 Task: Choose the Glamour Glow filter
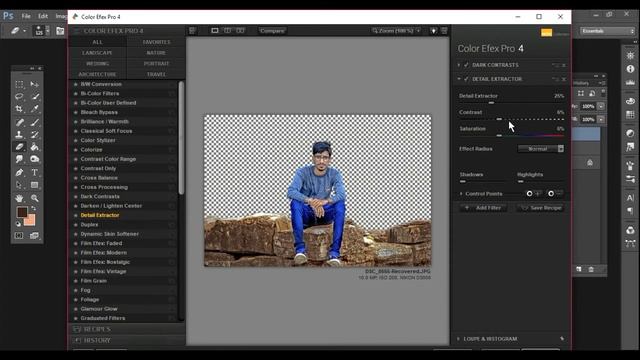[99, 309]
